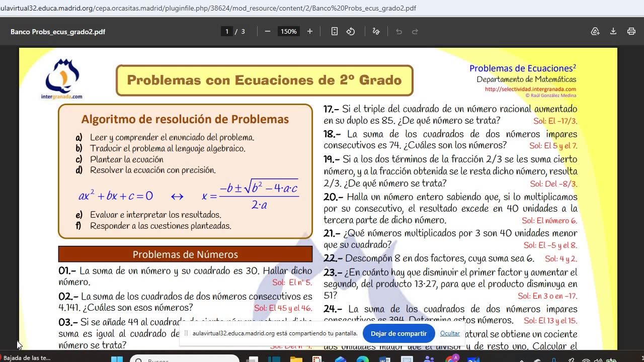Viewport: 644px width, 362px height.
Task: Click the Problemas de Ecuaciones² header text
Action: tap(523, 68)
